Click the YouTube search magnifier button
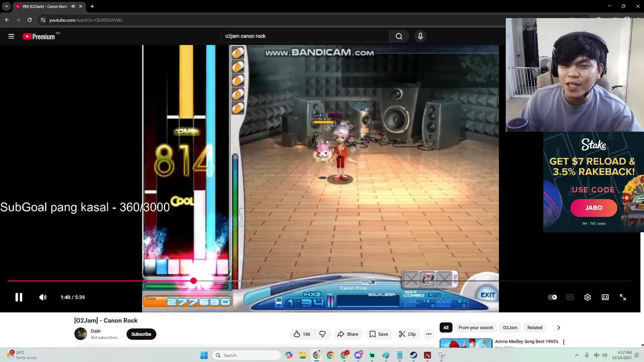This screenshot has height=362, width=644. pos(399,36)
